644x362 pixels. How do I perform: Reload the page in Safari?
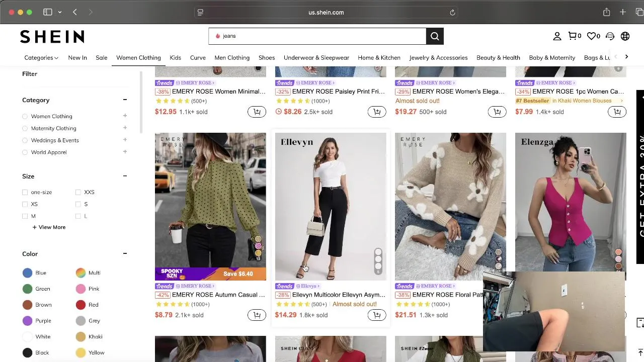[452, 13]
